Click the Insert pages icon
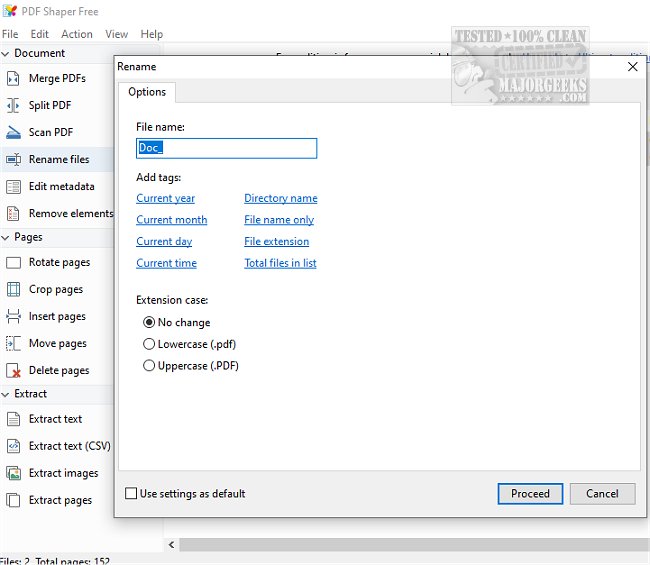Image resolution: width=650 pixels, height=565 pixels. pyautogui.click(x=13, y=316)
